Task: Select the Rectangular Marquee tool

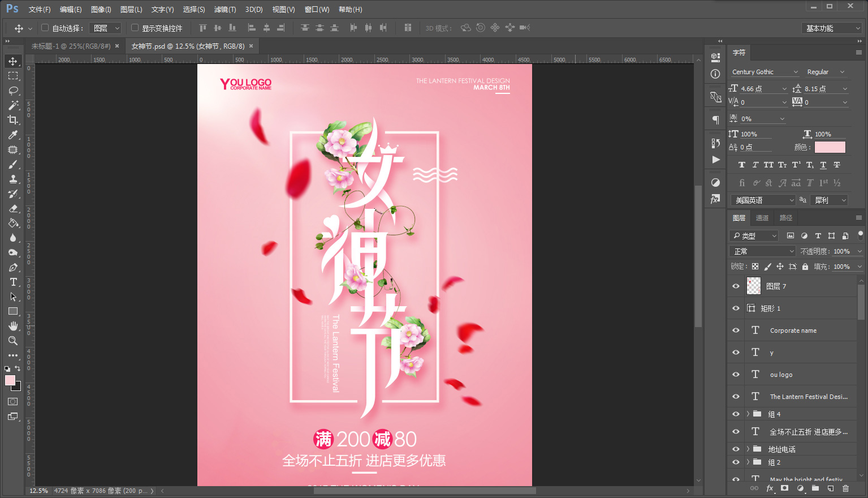Action: point(13,76)
